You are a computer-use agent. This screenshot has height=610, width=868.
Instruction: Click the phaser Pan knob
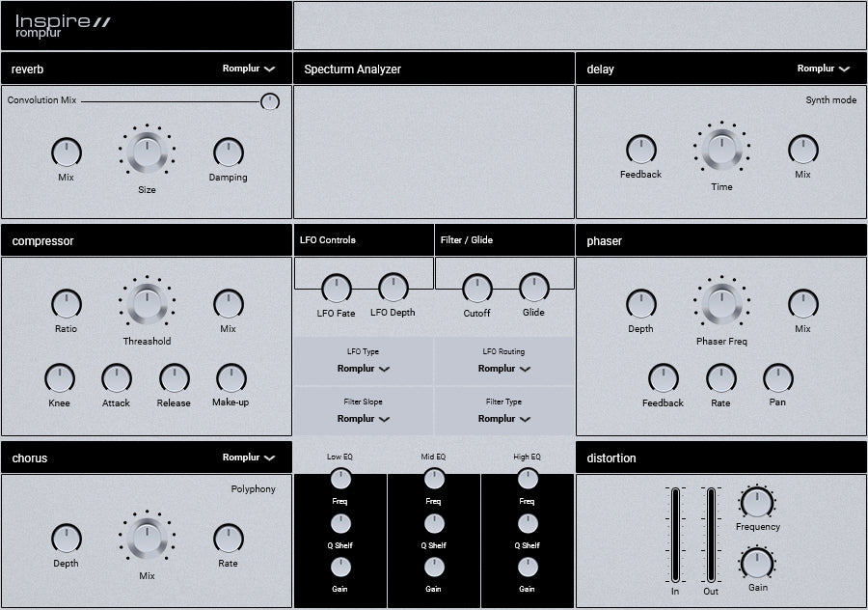778,378
